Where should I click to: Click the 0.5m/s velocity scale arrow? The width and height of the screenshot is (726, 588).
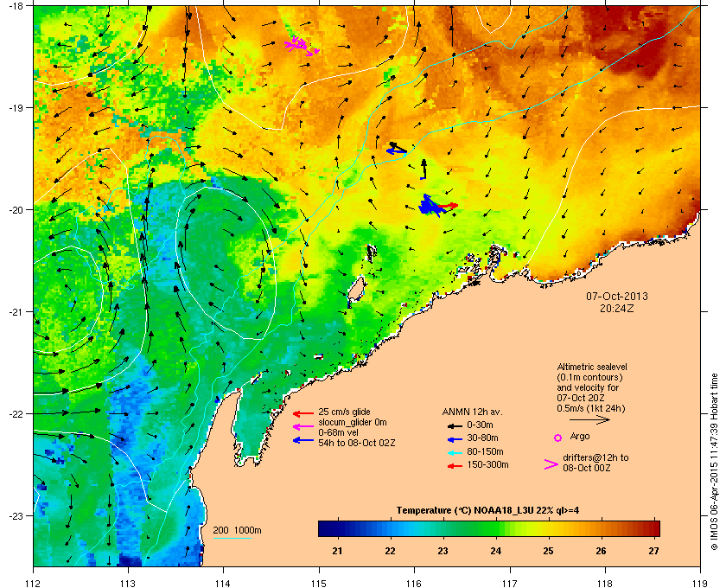point(589,420)
